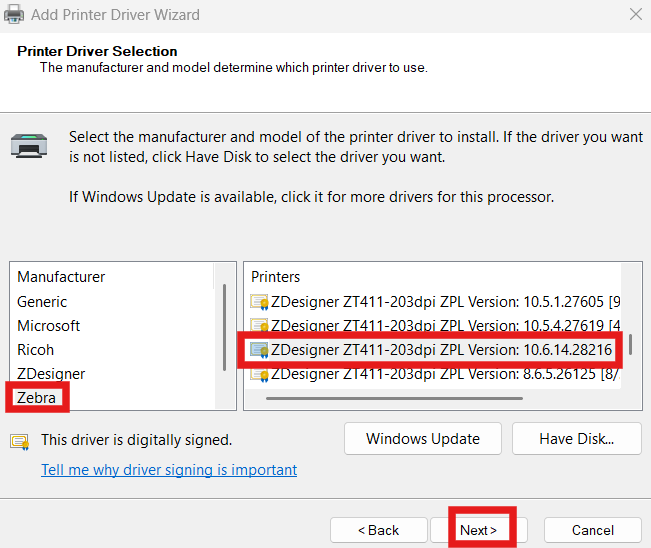Screen dimensions: 651x548
Task: Click the Manufacturer column header
Action: pyautogui.click(x=61, y=277)
